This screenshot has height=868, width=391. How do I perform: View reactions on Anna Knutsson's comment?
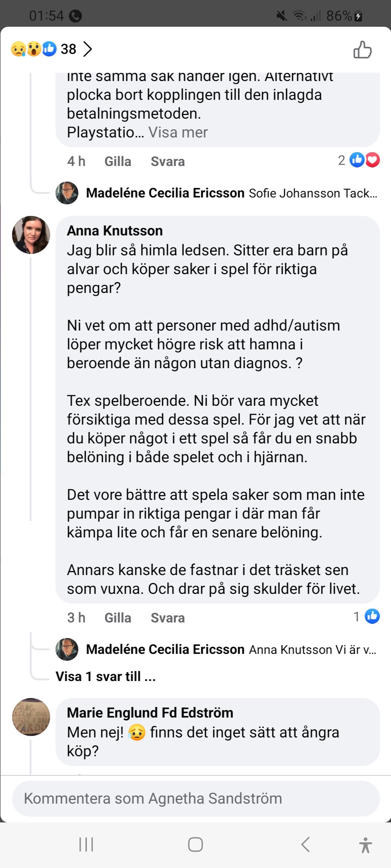pos(367,617)
